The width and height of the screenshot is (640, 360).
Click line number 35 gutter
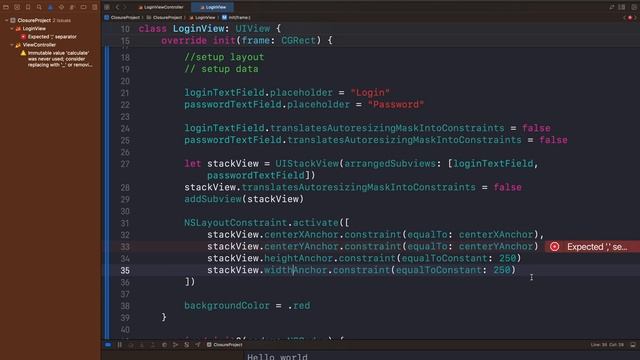click(x=125, y=270)
